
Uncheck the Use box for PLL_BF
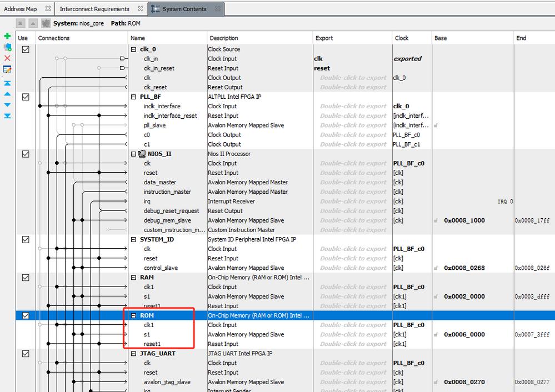(x=26, y=97)
